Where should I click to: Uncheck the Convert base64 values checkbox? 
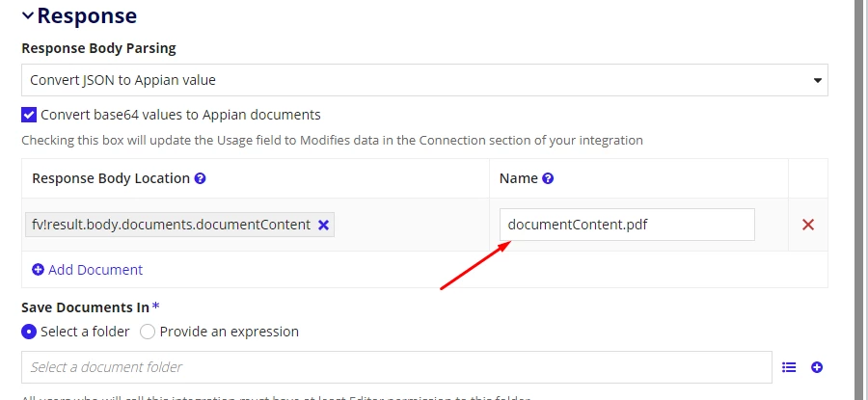click(29, 115)
